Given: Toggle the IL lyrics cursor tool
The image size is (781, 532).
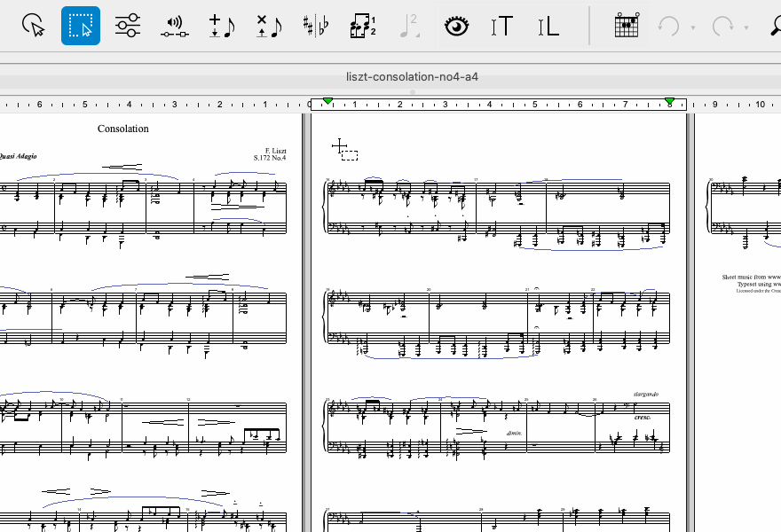Looking at the screenshot, I should click(549, 26).
